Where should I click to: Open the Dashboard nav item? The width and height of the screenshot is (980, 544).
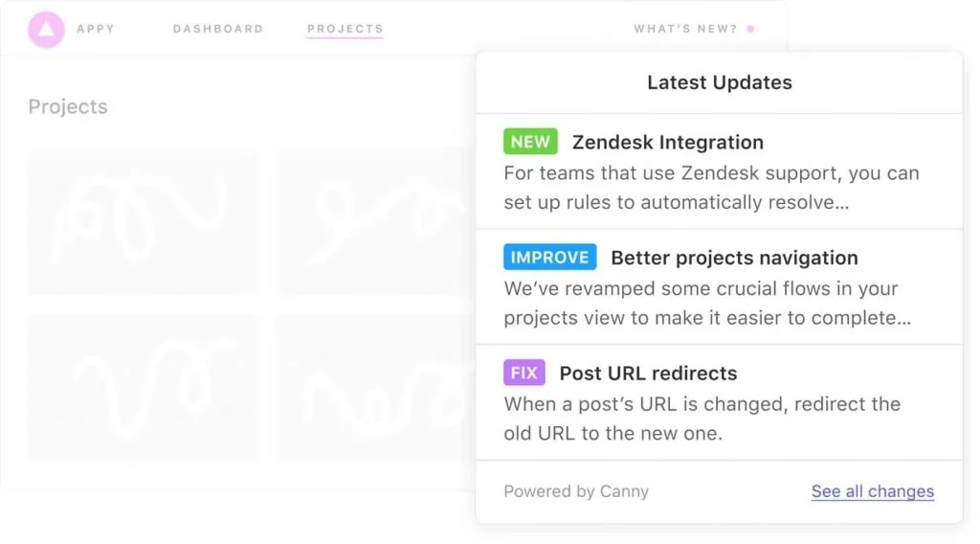point(218,30)
